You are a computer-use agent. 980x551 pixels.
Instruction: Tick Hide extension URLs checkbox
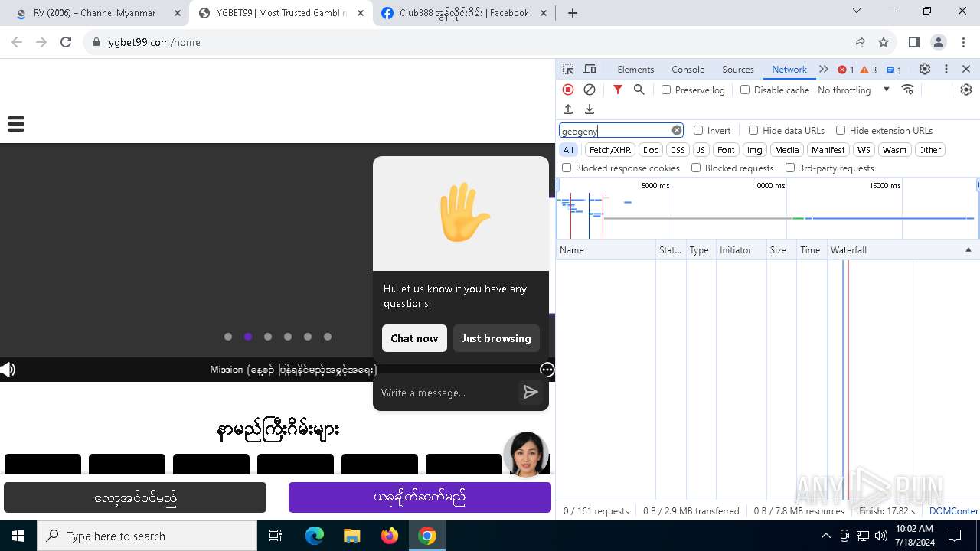pos(841,130)
